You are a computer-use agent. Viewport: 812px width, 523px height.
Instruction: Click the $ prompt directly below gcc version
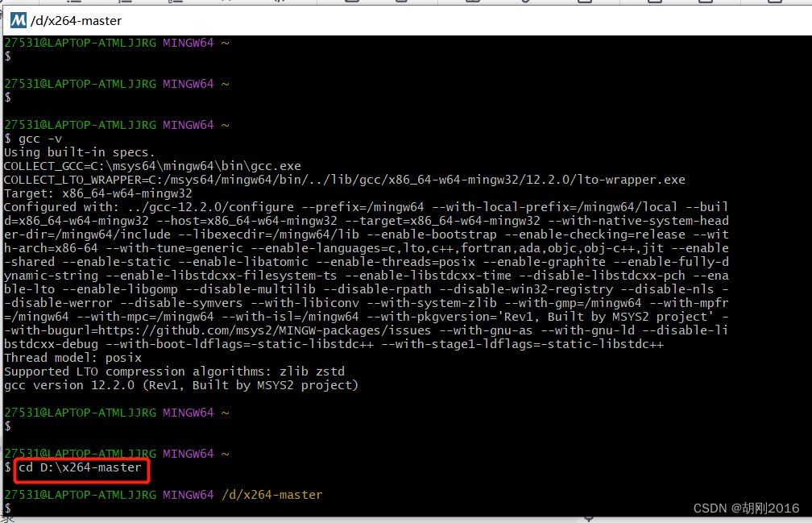pos(8,425)
